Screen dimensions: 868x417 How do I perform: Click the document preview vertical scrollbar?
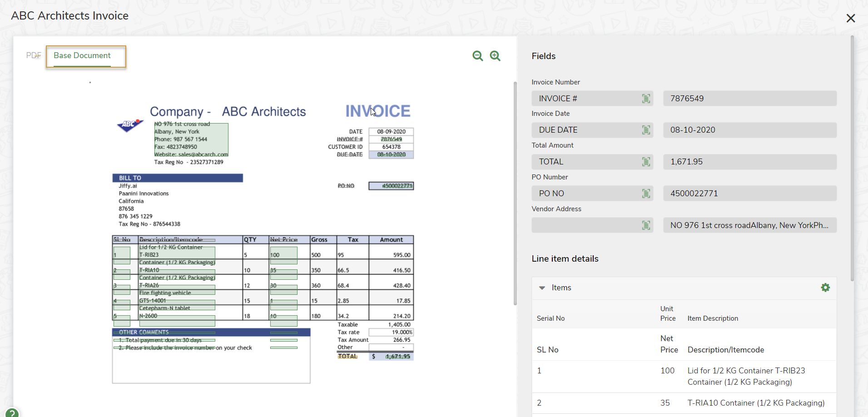(515, 193)
